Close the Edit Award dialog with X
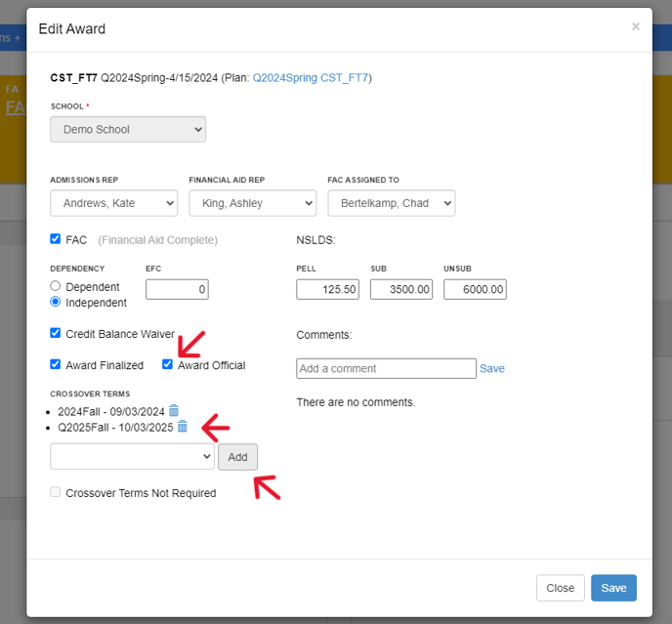 pyautogui.click(x=636, y=26)
